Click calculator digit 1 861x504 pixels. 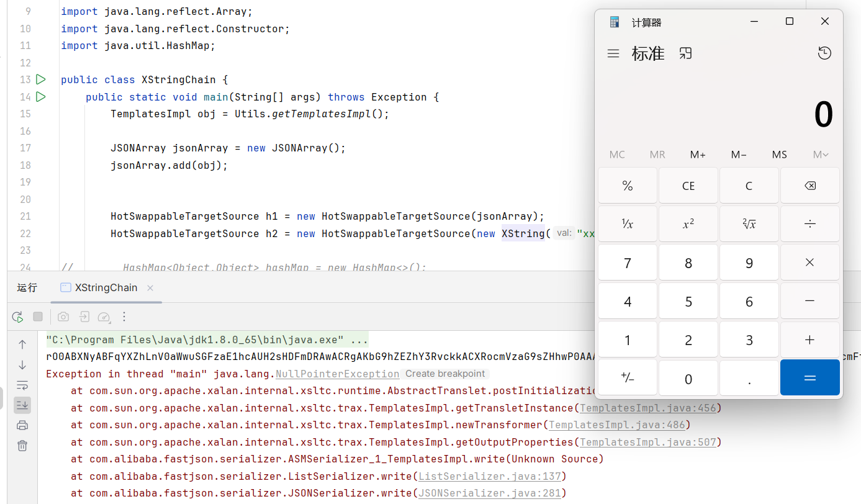pos(628,340)
